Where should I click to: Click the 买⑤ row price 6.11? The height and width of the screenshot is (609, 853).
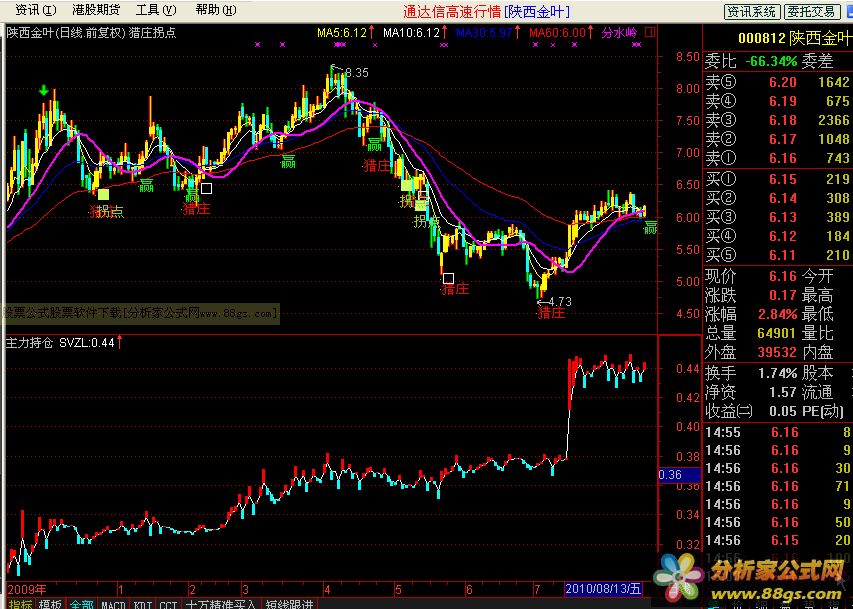(x=782, y=255)
